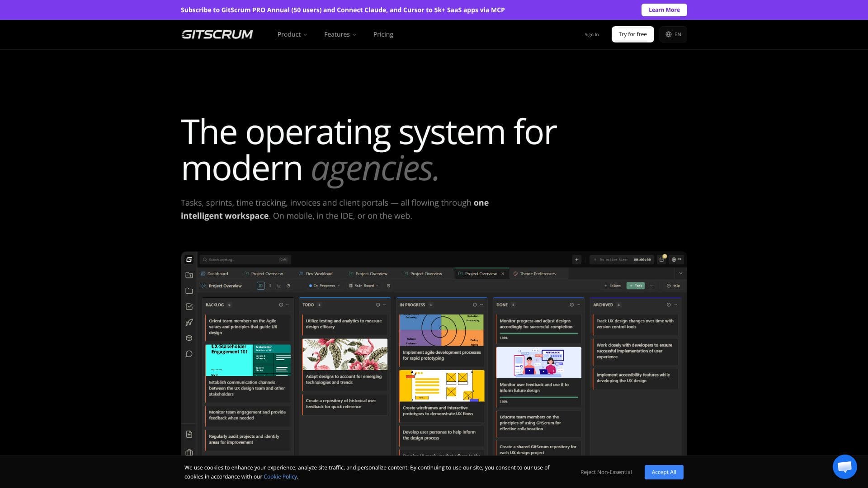Open the document icon in the app sidebar

189,434
